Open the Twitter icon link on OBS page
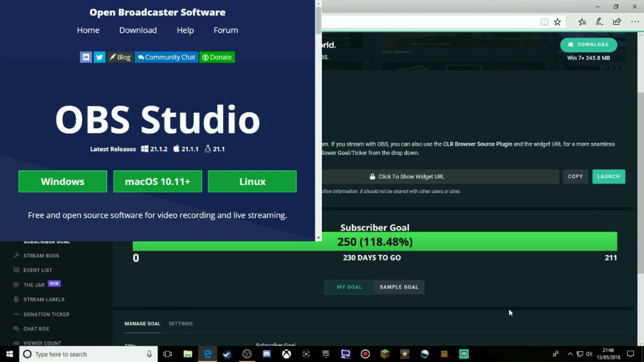644x362 pixels. (x=100, y=57)
